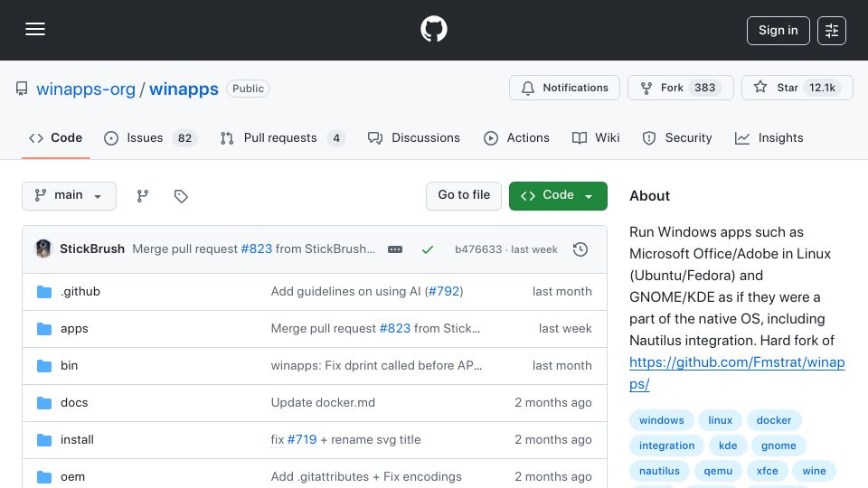Open 'Add .gitattributes + Fix encodings' commit
This screenshot has height=488, width=868.
pos(366,477)
